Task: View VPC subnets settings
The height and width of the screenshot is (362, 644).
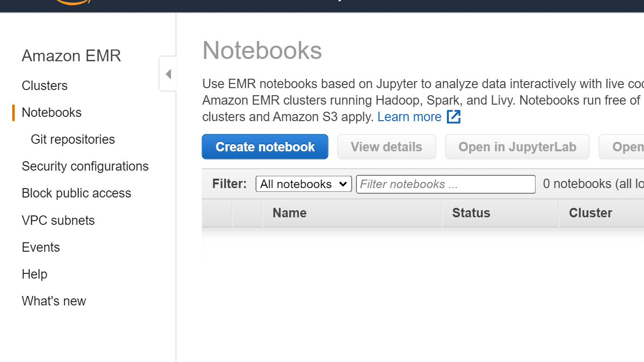Action: 58,220
